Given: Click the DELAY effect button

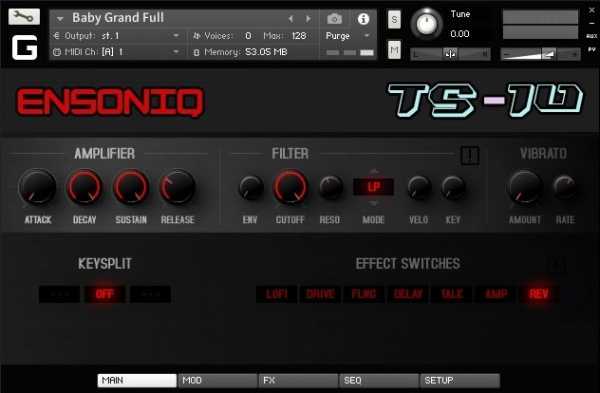Looking at the screenshot, I should 408,294.
